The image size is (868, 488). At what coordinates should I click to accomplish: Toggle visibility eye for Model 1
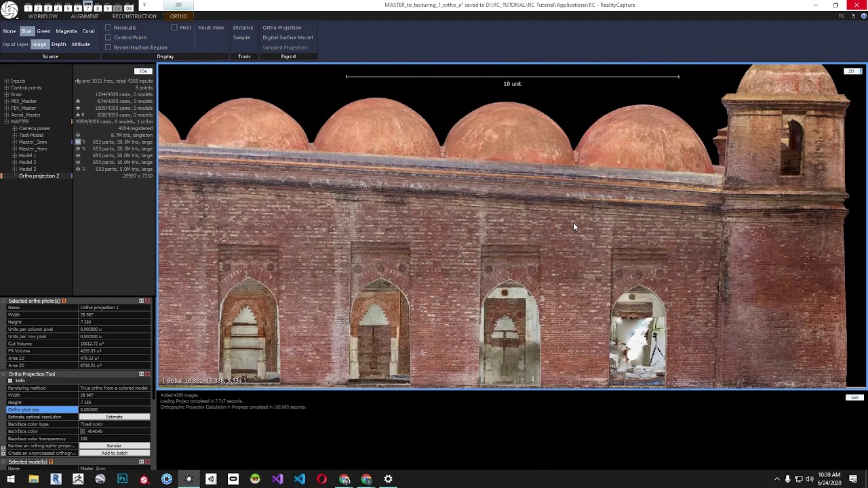[77, 155]
